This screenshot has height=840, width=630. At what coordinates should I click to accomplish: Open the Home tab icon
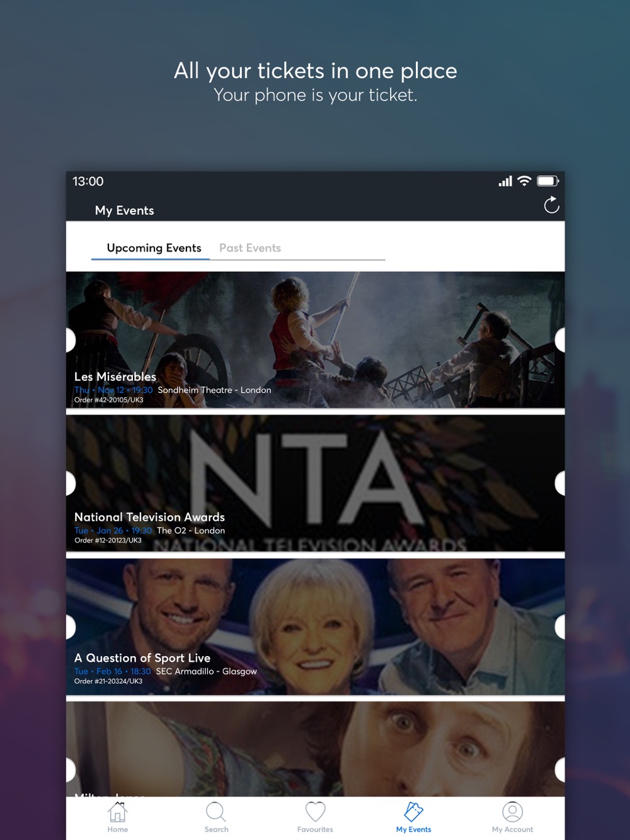tap(117, 812)
